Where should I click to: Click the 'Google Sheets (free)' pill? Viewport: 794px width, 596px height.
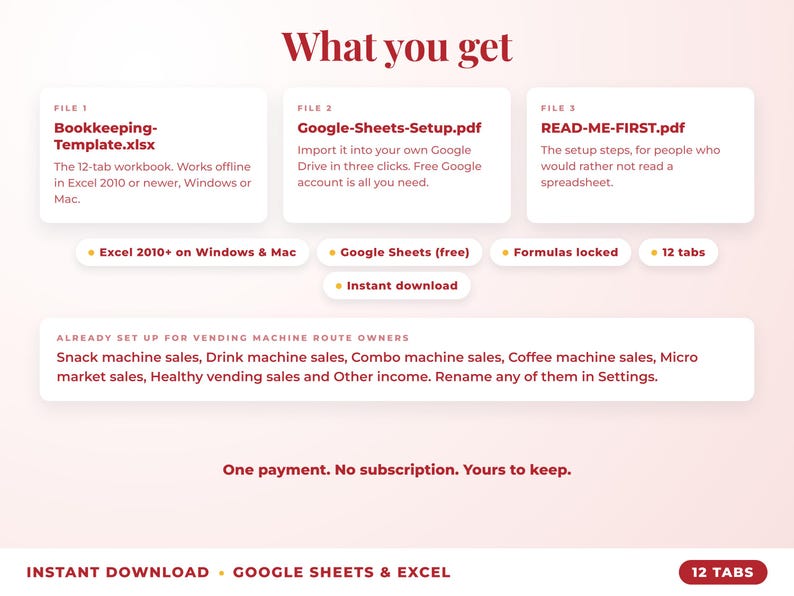click(400, 252)
